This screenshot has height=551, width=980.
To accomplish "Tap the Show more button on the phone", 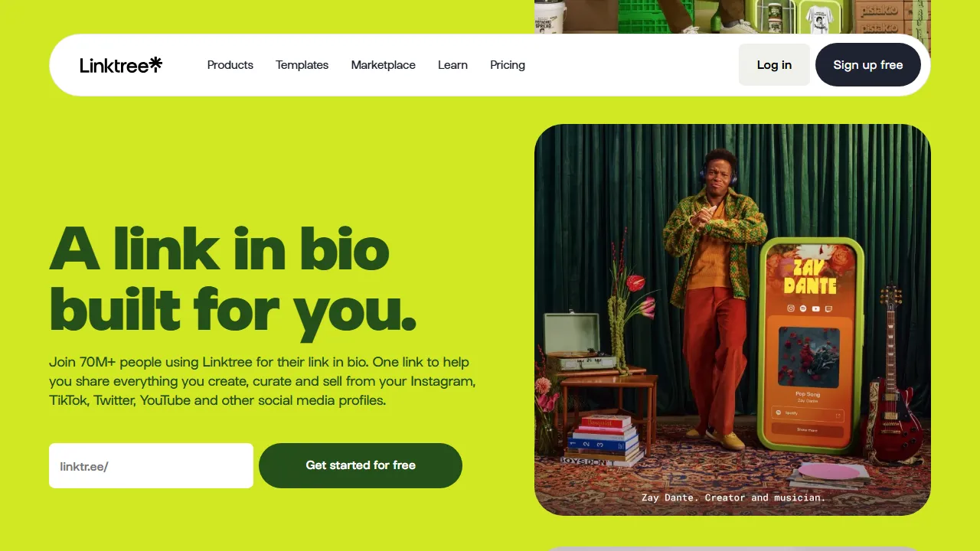I will click(x=808, y=430).
